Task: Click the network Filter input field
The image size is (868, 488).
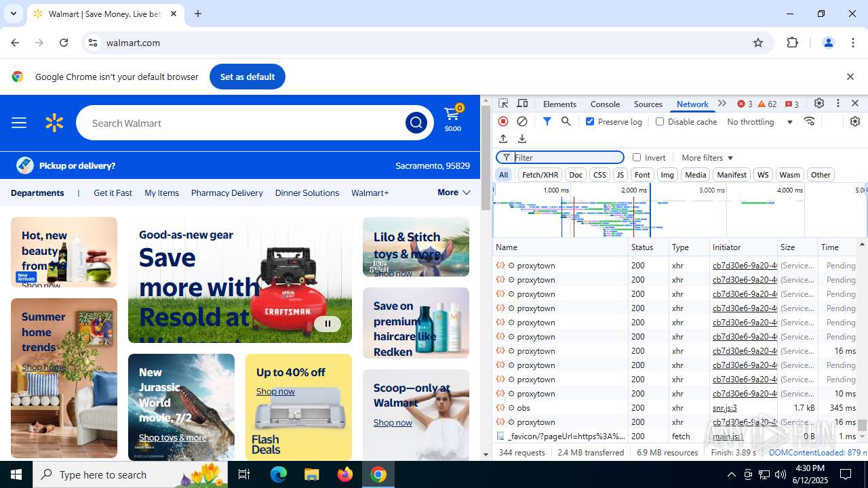Action: click(560, 157)
